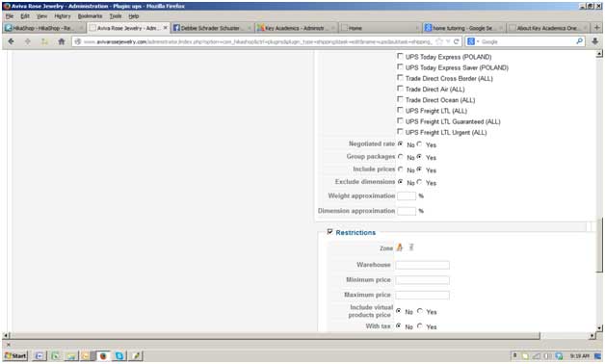The image size is (605, 364).
Task: Switch to the Home tab
Action: click(x=380, y=28)
